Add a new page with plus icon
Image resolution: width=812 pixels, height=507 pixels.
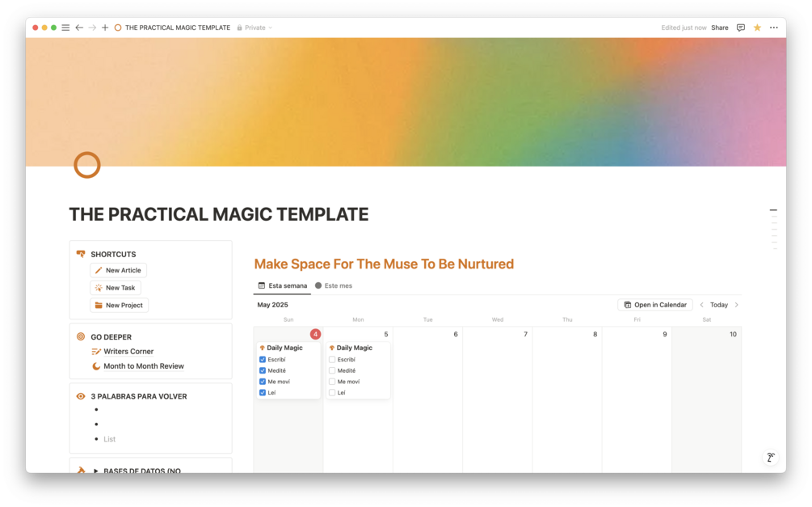tap(105, 27)
